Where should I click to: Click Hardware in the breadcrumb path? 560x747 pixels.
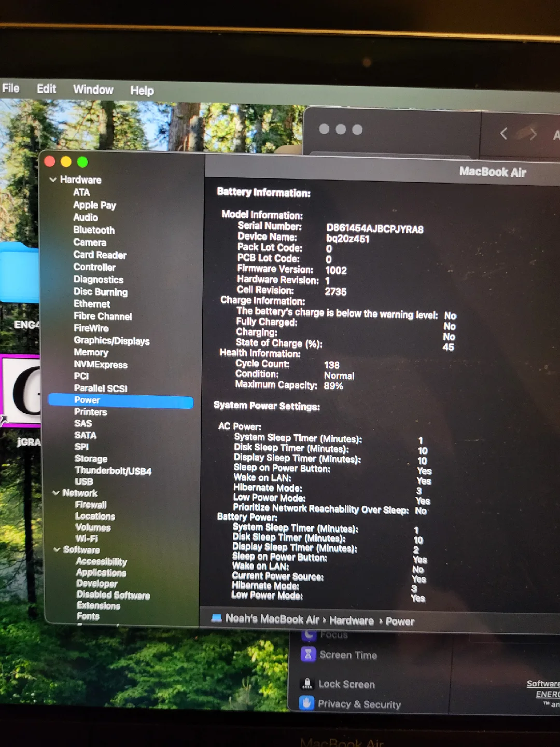pyautogui.click(x=351, y=620)
